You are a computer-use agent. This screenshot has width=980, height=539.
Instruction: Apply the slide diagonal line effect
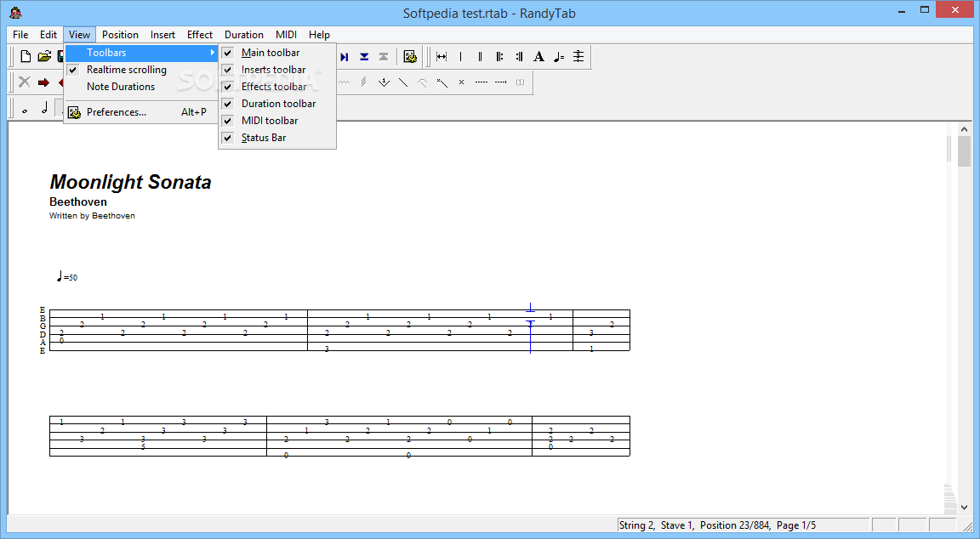tap(403, 82)
